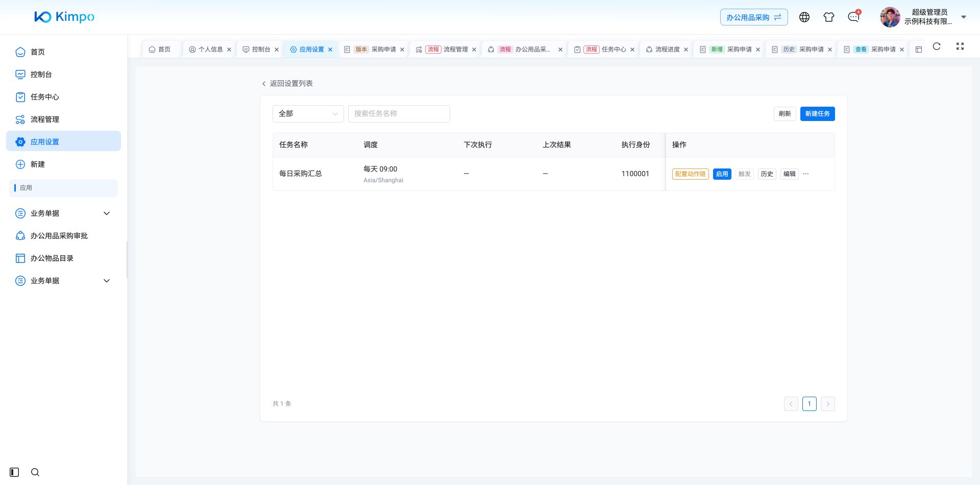Select page 1 in pagination
Viewport: 980px width, 485px height.
click(810, 404)
